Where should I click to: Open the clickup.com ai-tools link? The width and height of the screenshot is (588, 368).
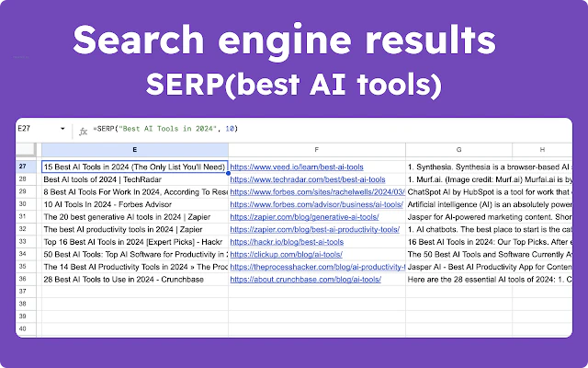click(x=286, y=255)
